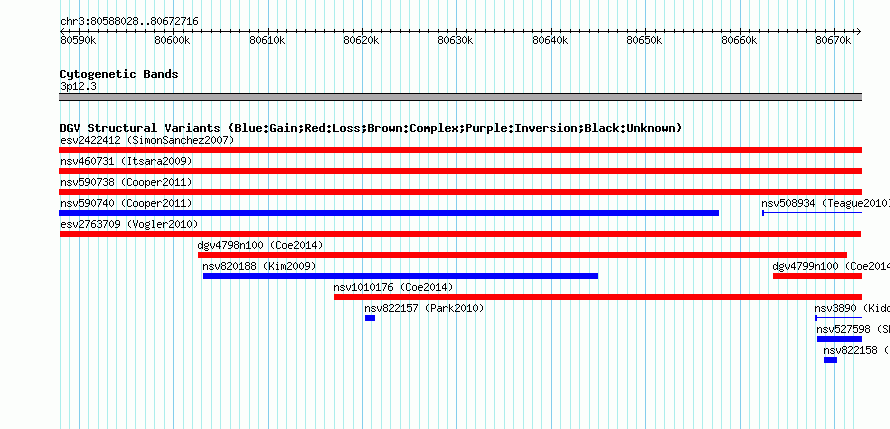The height and width of the screenshot is (429, 890).
Task: Click the 80620k ruler tick label
Action: (362, 41)
